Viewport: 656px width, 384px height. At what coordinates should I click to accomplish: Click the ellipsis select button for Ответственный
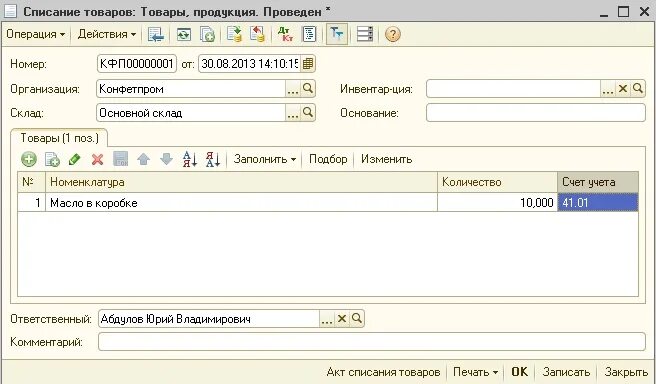click(x=327, y=319)
